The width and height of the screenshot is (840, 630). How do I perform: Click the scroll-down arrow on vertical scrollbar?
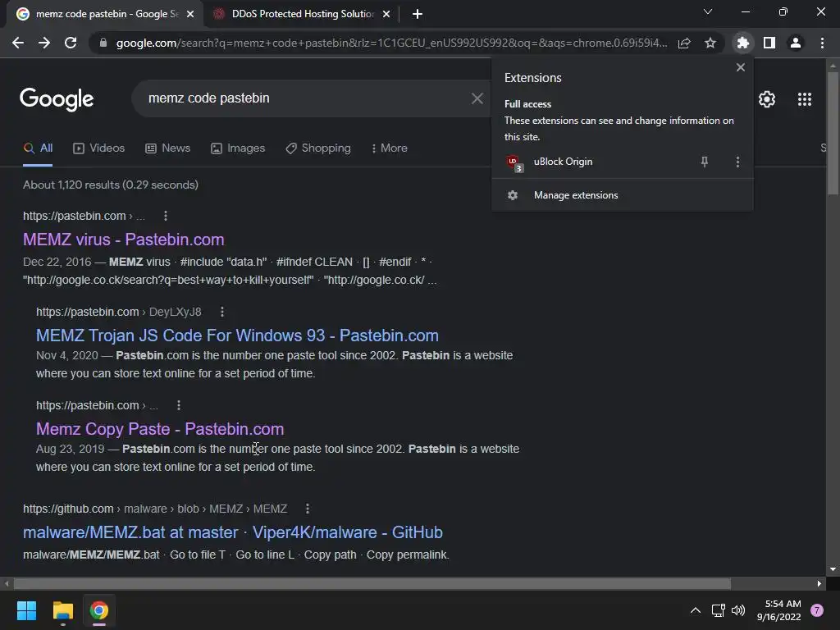(x=833, y=569)
